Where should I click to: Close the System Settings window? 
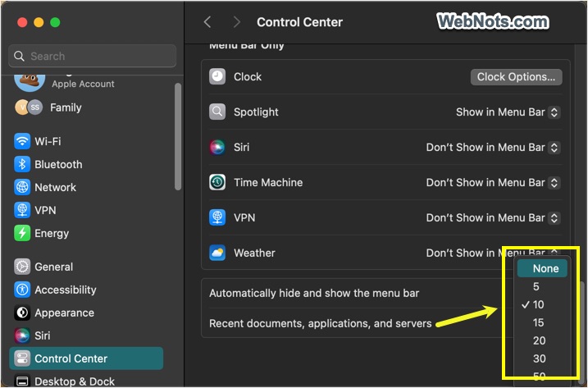pos(22,22)
